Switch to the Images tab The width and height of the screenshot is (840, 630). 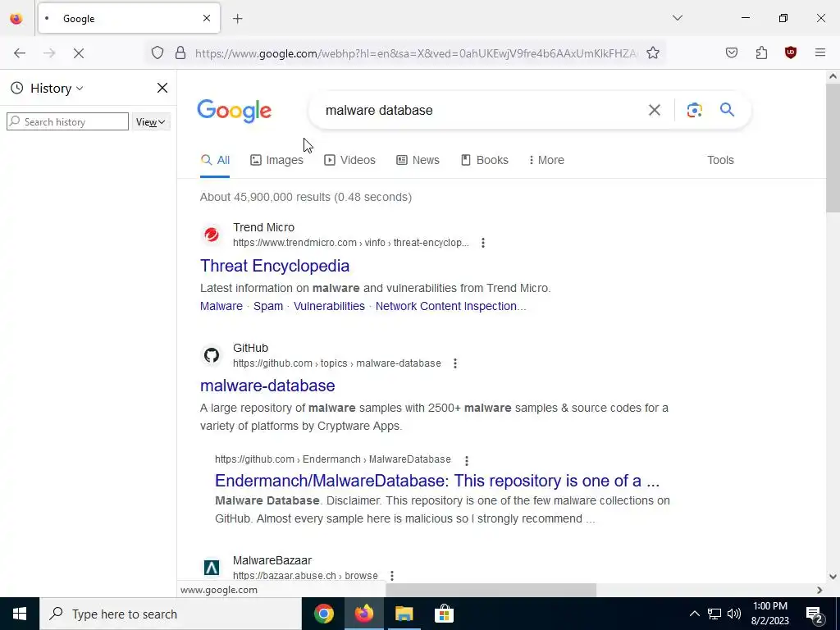(276, 160)
